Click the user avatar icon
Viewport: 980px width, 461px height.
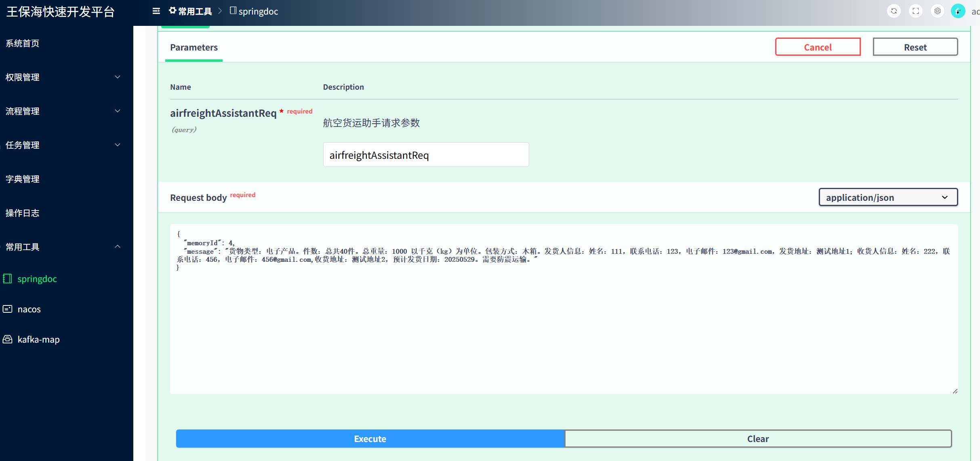coord(958,11)
